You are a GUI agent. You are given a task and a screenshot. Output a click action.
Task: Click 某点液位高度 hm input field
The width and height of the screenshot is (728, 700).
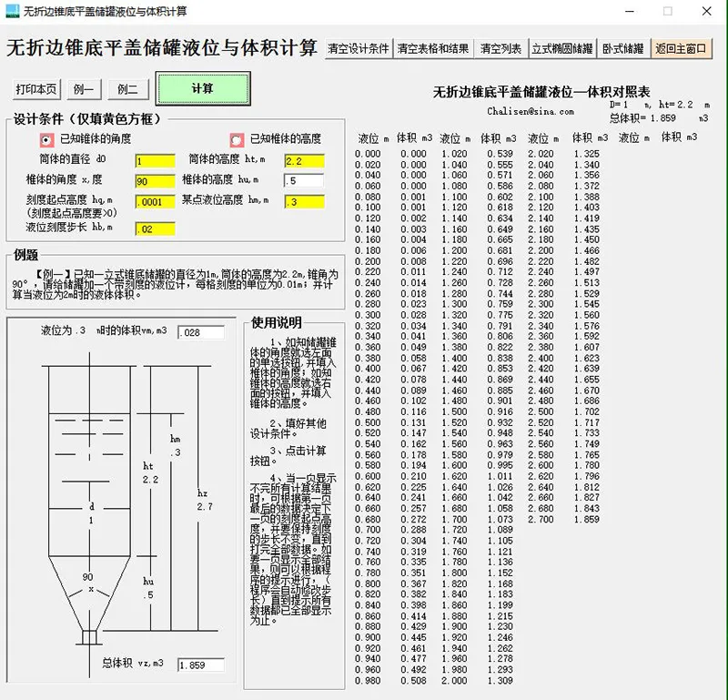tap(305, 201)
